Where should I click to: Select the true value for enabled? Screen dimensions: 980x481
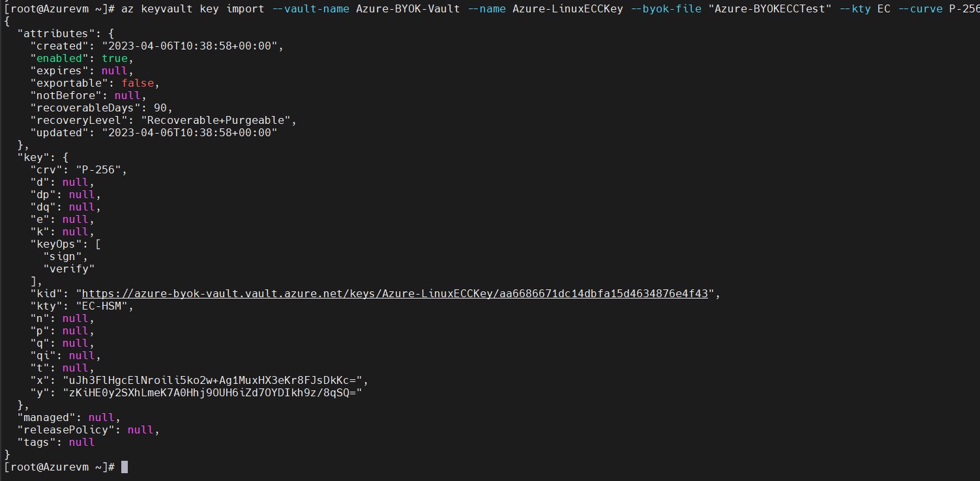114,58
